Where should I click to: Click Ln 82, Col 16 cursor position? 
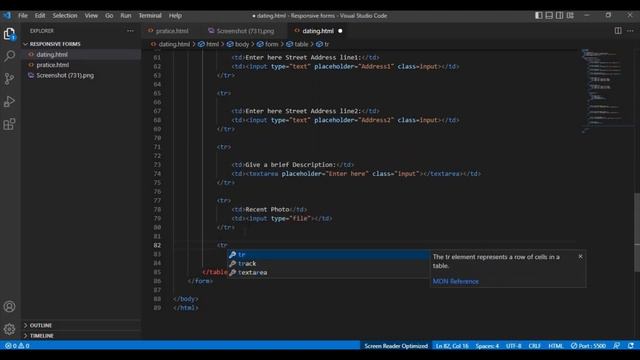coord(452,346)
